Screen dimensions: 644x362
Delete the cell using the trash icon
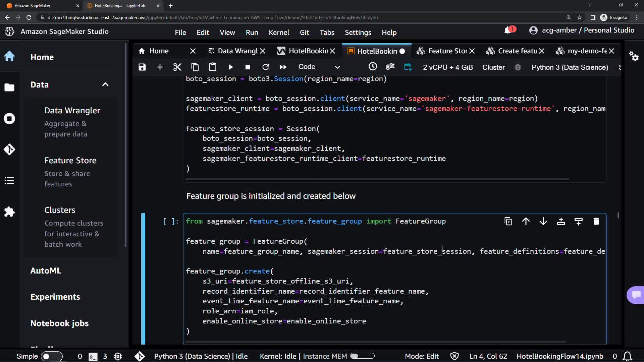[x=596, y=221]
